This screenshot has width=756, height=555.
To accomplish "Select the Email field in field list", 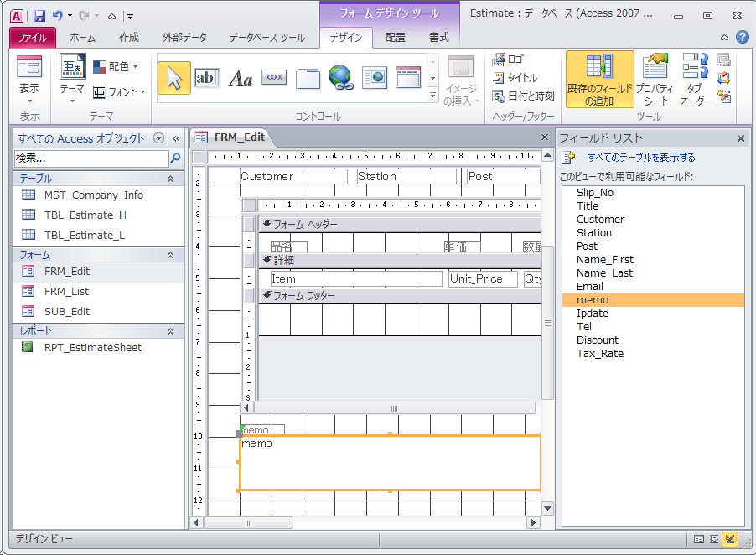I will pos(653,287).
